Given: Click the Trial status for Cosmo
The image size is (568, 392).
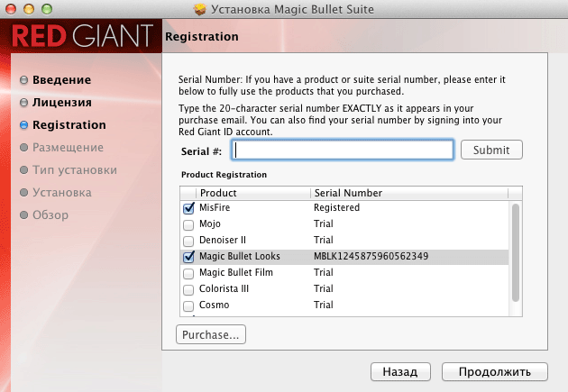Looking at the screenshot, I should tap(323, 305).
